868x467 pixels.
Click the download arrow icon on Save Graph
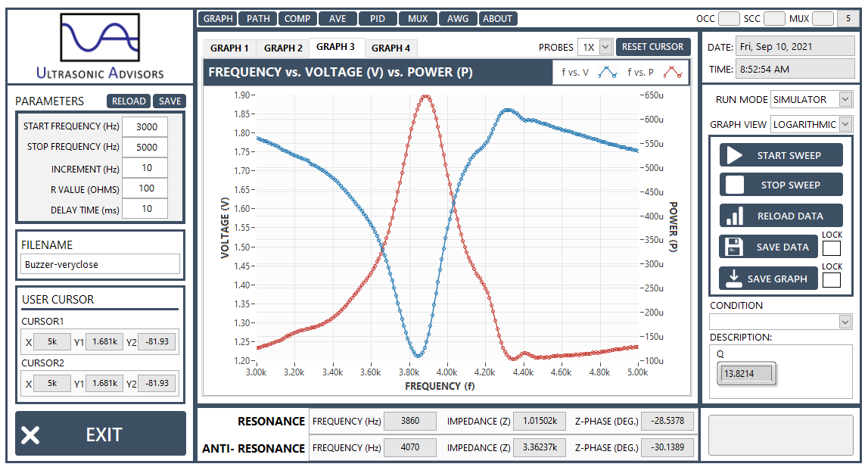pos(733,278)
